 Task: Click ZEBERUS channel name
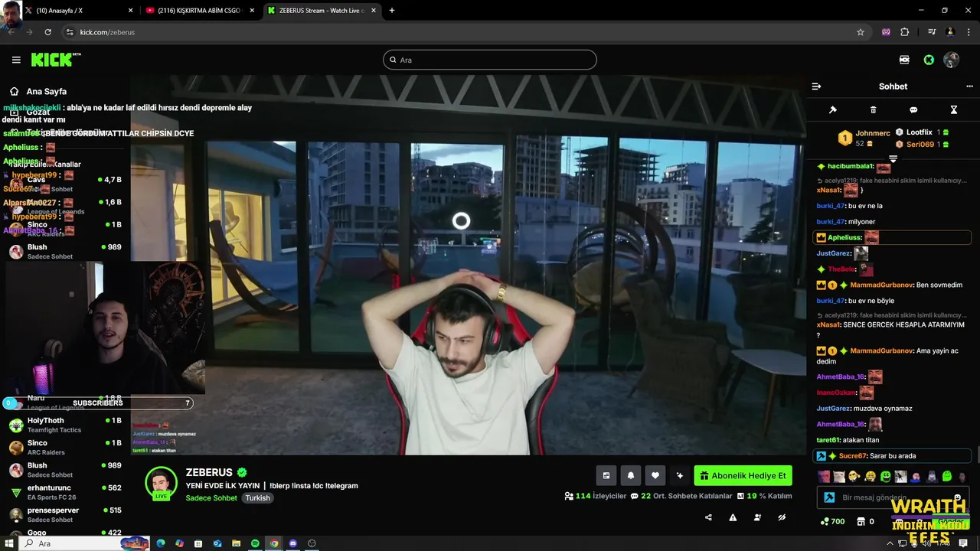click(209, 472)
